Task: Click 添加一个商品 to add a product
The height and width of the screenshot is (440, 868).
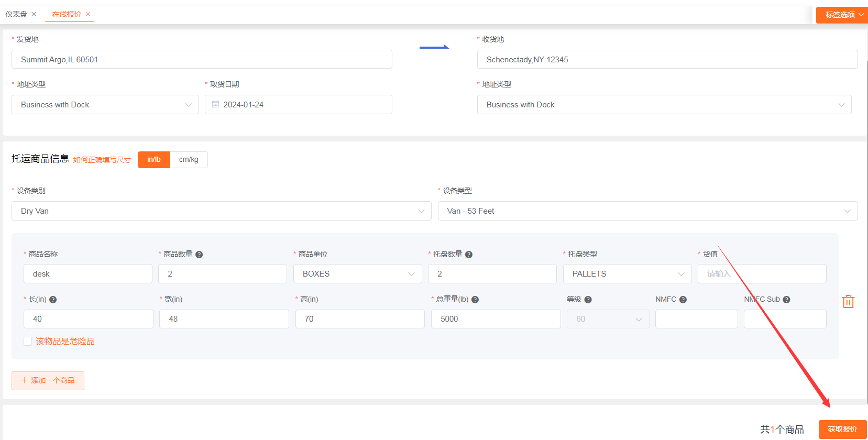Action: 48,381
